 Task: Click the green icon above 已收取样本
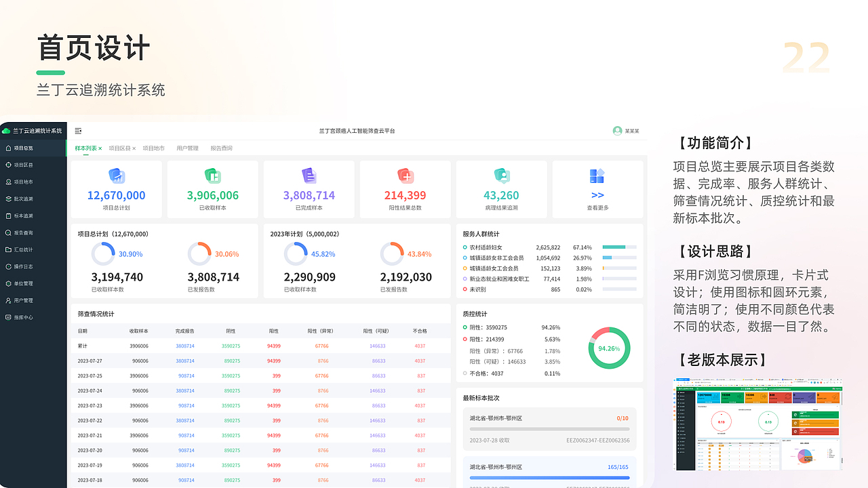pyautogui.click(x=213, y=176)
